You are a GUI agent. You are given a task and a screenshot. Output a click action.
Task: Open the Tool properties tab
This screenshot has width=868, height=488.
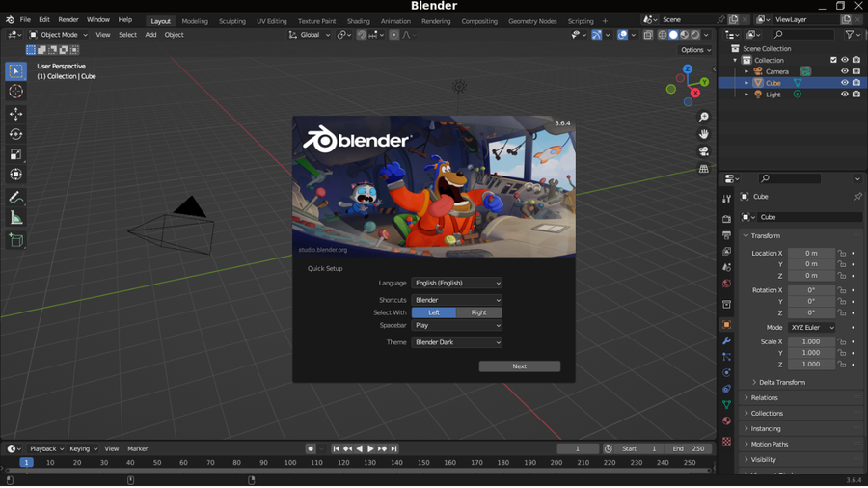[727, 199]
